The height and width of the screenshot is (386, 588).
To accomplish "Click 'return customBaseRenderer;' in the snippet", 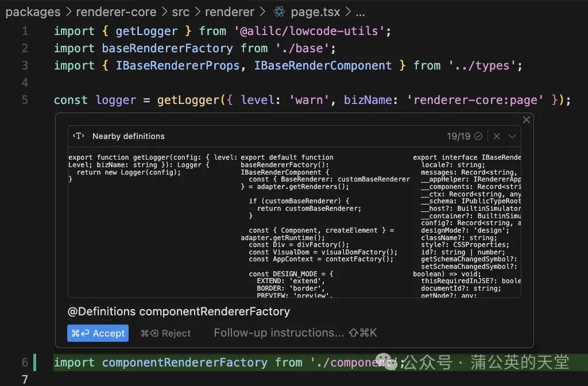I will (309, 209).
